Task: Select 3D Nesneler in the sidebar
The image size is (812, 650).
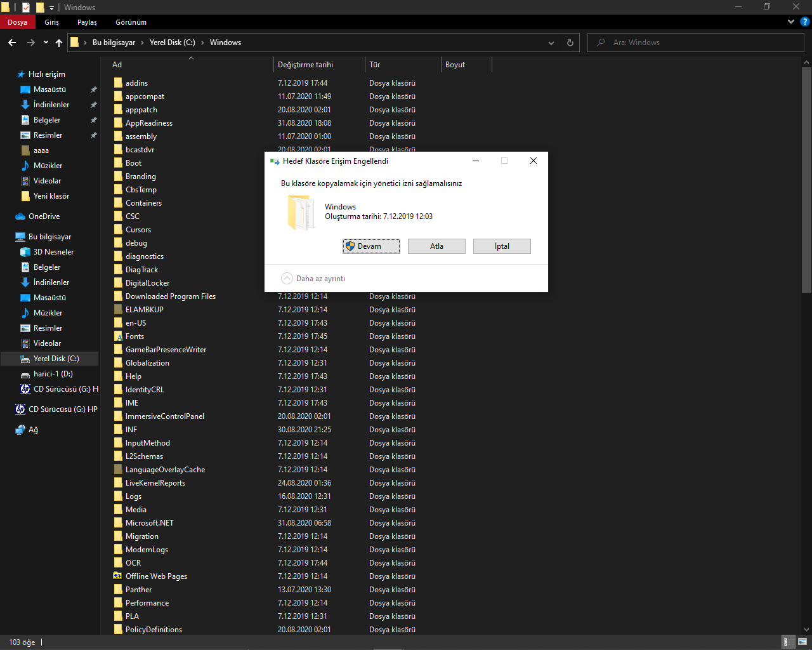Action: tap(53, 252)
